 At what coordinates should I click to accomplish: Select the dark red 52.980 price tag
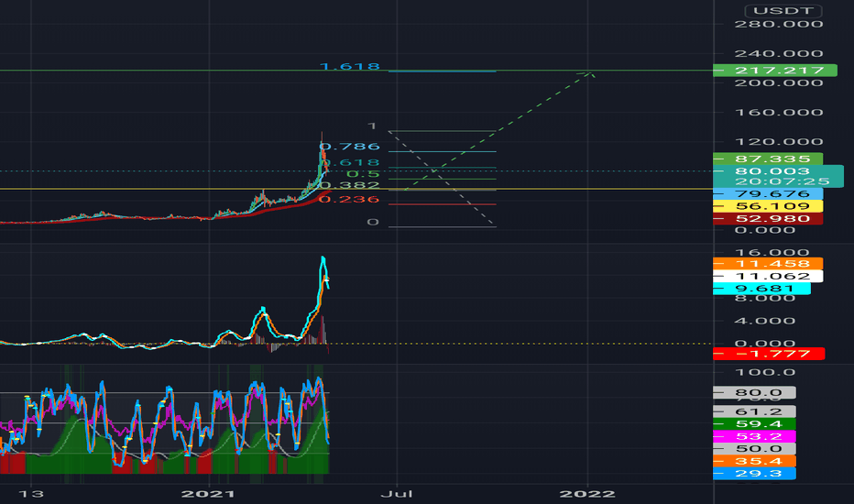(x=768, y=218)
